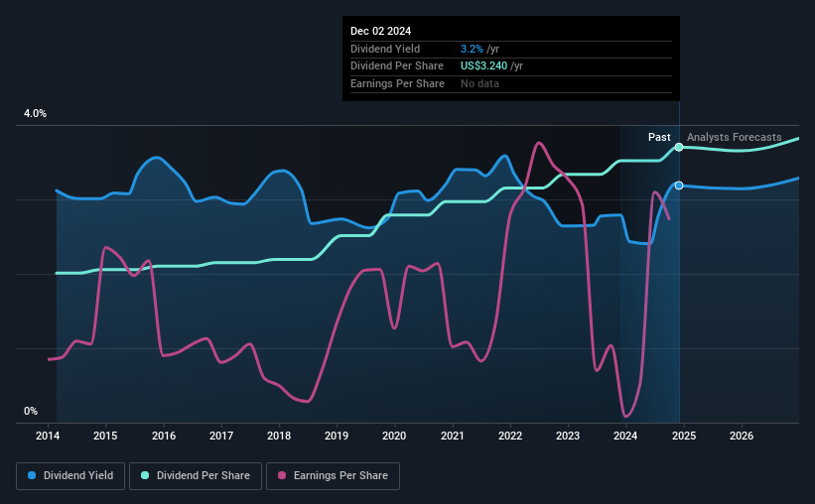Click the 2021 x-axis label
Viewport: 815px width, 504px height.
click(x=453, y=436)
